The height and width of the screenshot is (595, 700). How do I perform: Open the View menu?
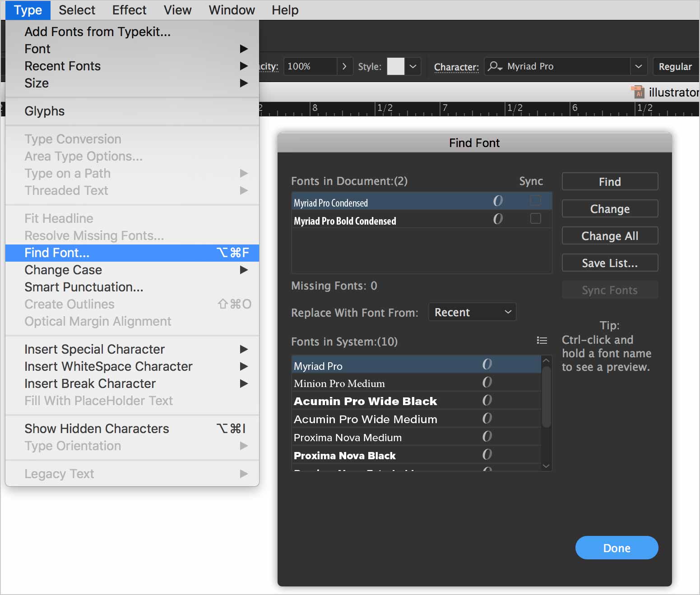(x=177, y=10)
